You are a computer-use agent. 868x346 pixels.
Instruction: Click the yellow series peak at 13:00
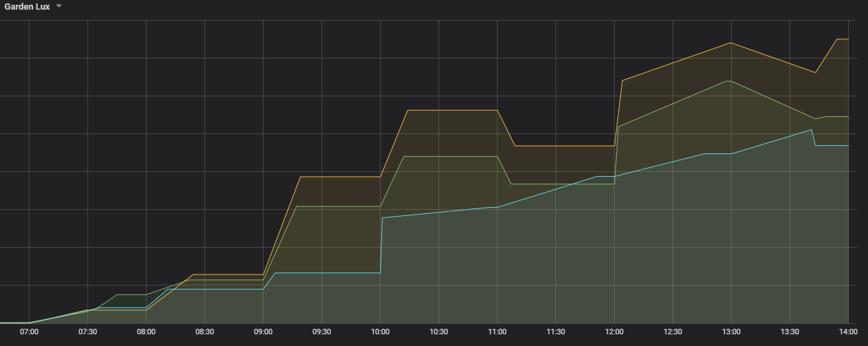pyautogui.click(x=731, y=43)
